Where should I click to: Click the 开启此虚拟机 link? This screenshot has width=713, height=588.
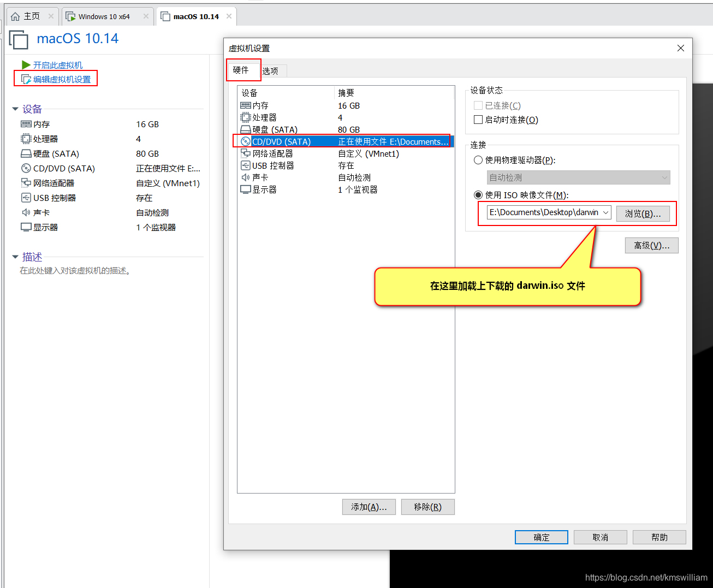58,65
